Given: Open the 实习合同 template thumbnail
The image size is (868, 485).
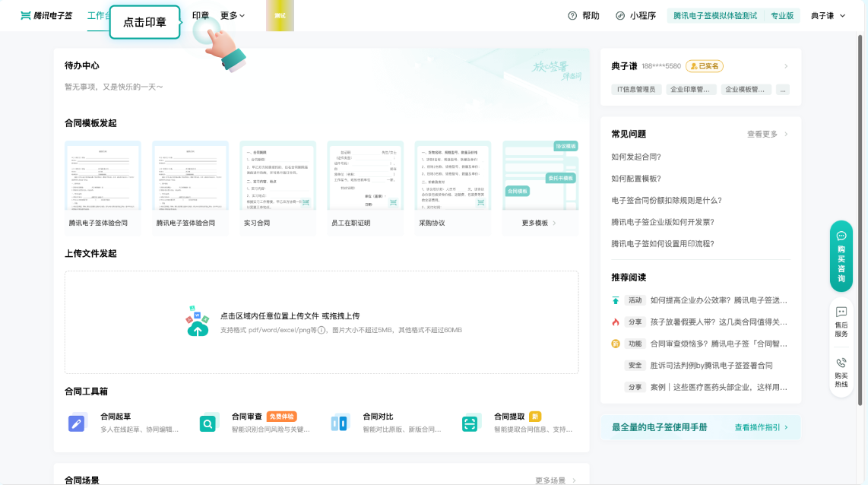Looking at the screenshot, I should point(277,176).
